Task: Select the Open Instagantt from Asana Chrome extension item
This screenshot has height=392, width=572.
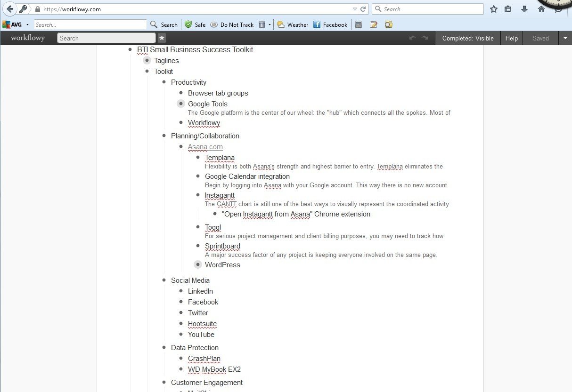Action: (x=296, y=214)
